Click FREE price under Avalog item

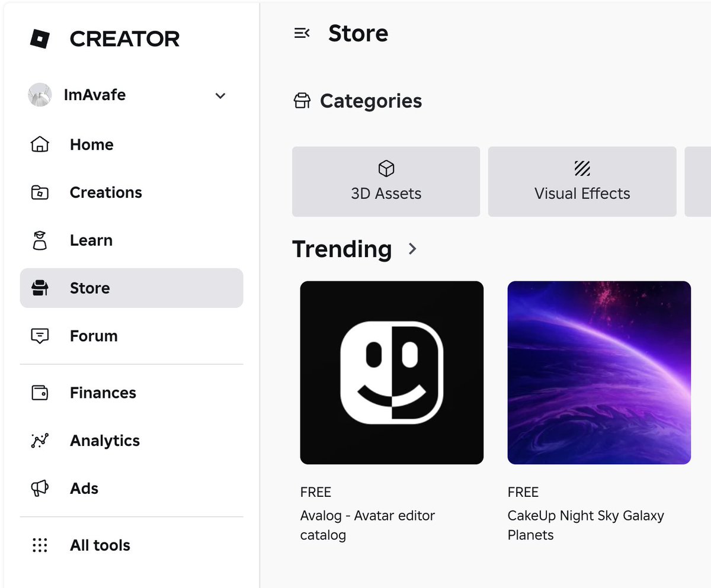click(x=316, y=492)
